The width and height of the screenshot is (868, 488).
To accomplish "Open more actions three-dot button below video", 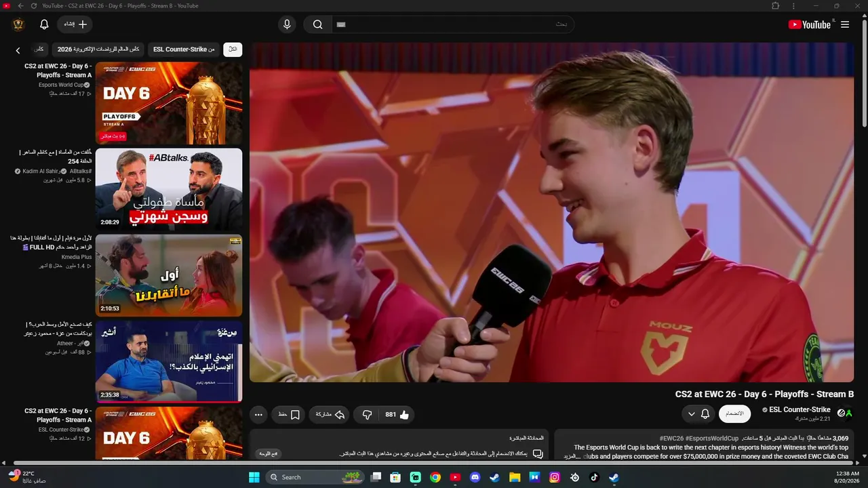I will (258, 414).
